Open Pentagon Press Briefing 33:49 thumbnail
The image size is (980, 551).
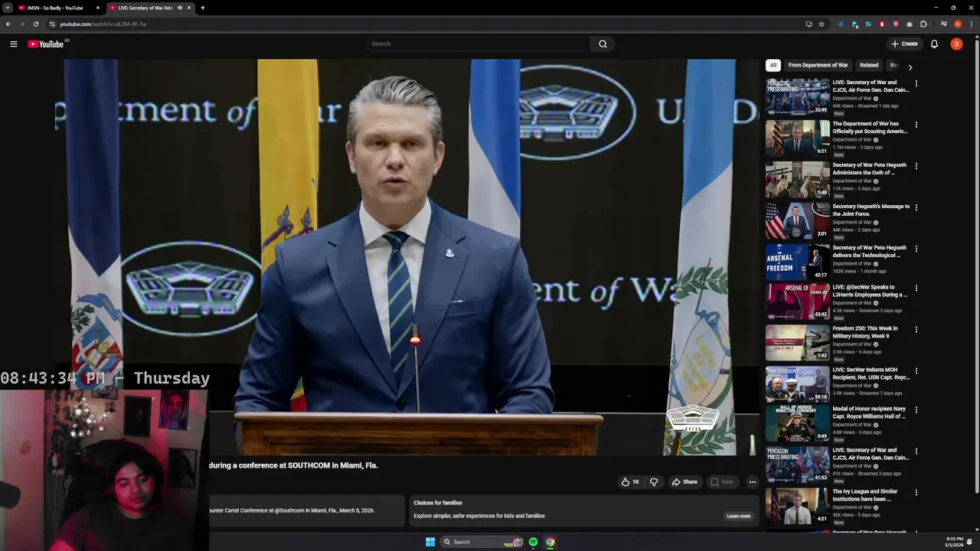(798, 96)
